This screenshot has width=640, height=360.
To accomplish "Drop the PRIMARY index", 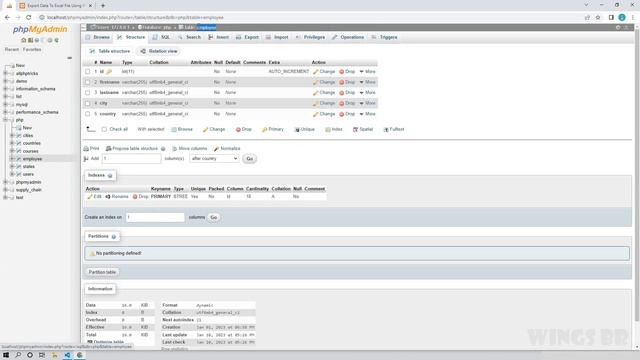I will 140,197.
